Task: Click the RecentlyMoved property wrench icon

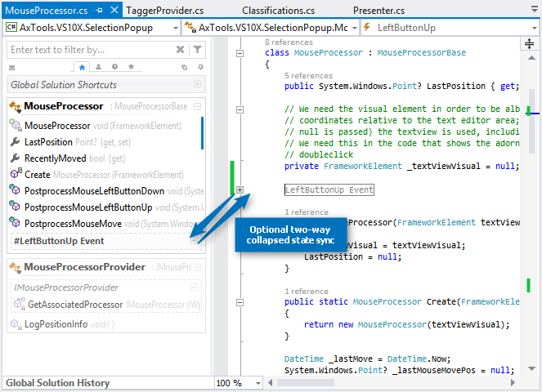Action: pos(16,158)
